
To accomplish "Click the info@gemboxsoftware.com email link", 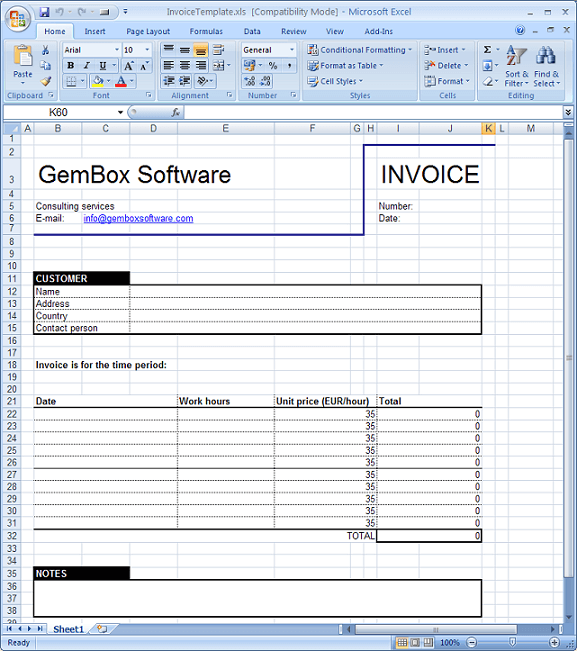I will [138, 218].
